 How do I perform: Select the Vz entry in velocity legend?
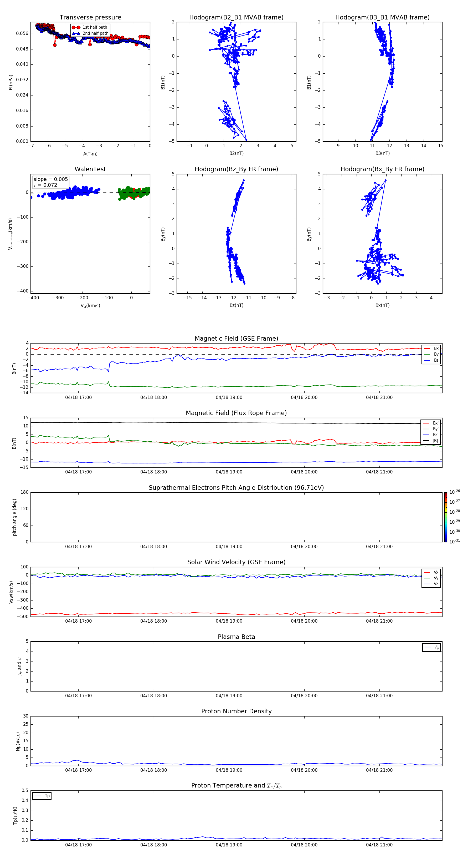tap(431, 584)
